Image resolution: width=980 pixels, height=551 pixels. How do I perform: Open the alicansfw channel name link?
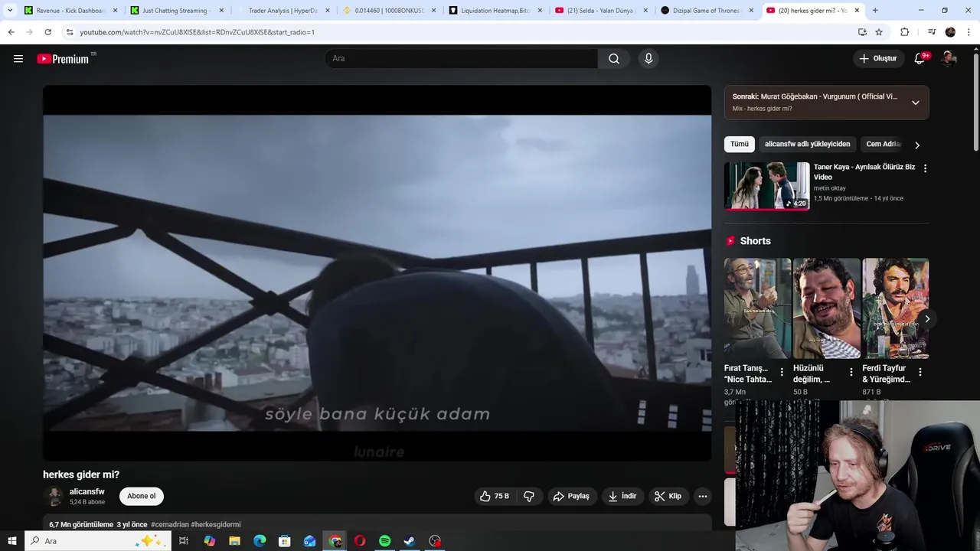pyautogui.click(x=87, y=491)
